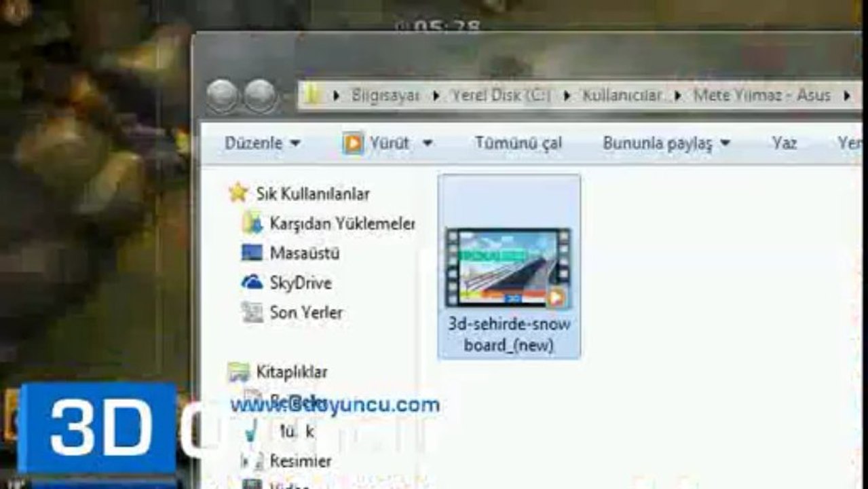Select Sık Kullanılanlar in navigation pane

tap(313, 194)
